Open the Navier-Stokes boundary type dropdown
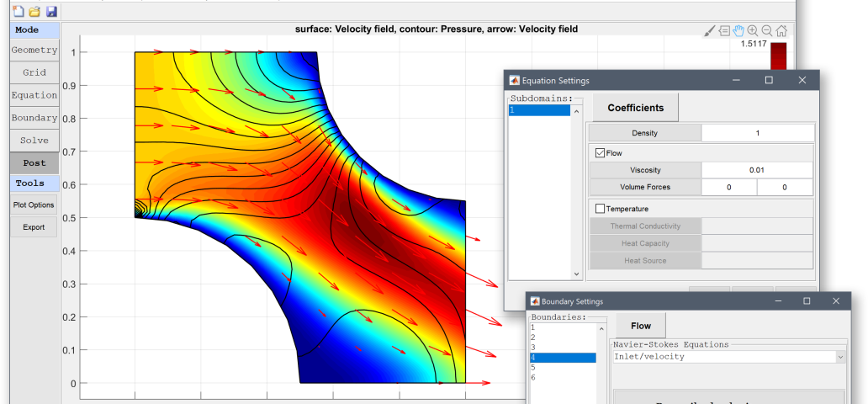This screenshot has width=868, height=404. tap(841, 357)
